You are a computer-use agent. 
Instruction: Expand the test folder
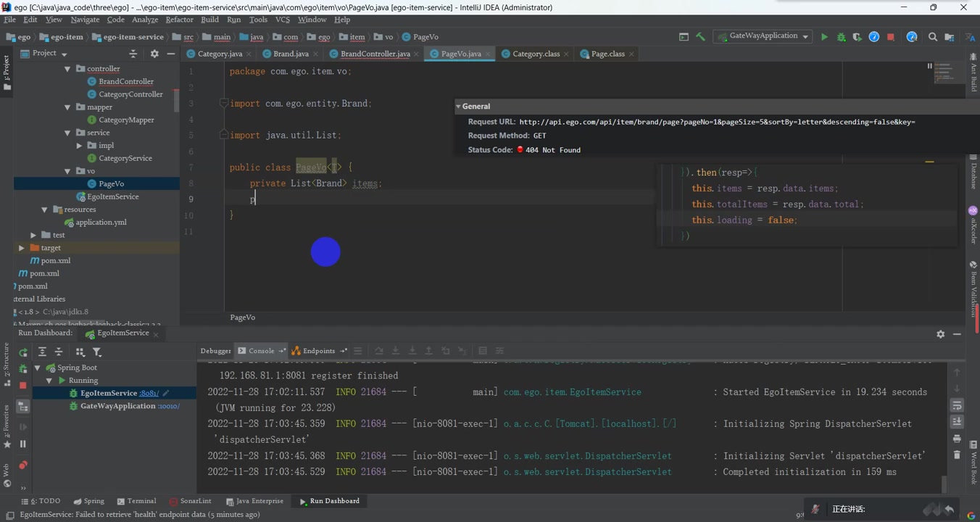(33, 235)
